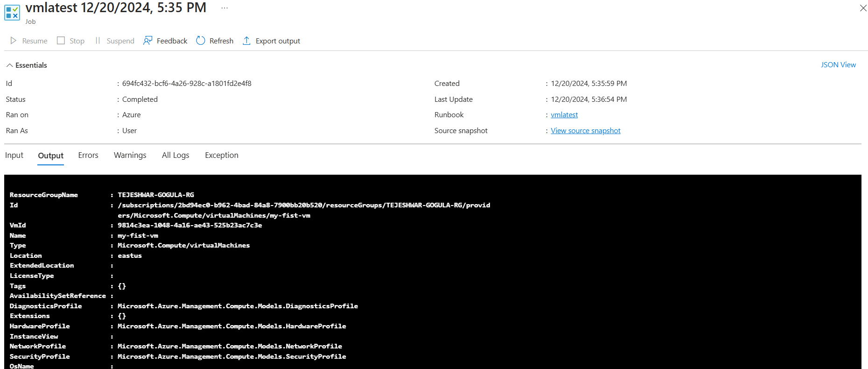Viewport: 868px width, 369px height.
Task: Open the JSON View link
Action: pos(838,65)
